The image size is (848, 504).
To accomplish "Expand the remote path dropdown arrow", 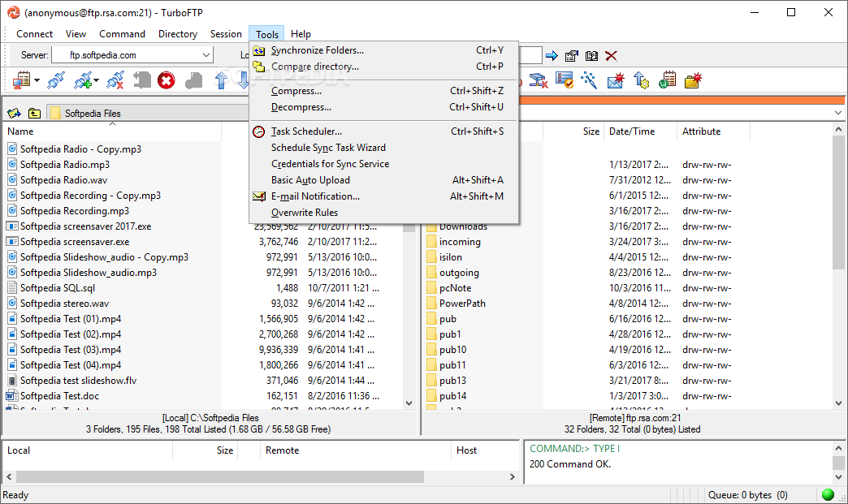I will click(x=837, y=113).
